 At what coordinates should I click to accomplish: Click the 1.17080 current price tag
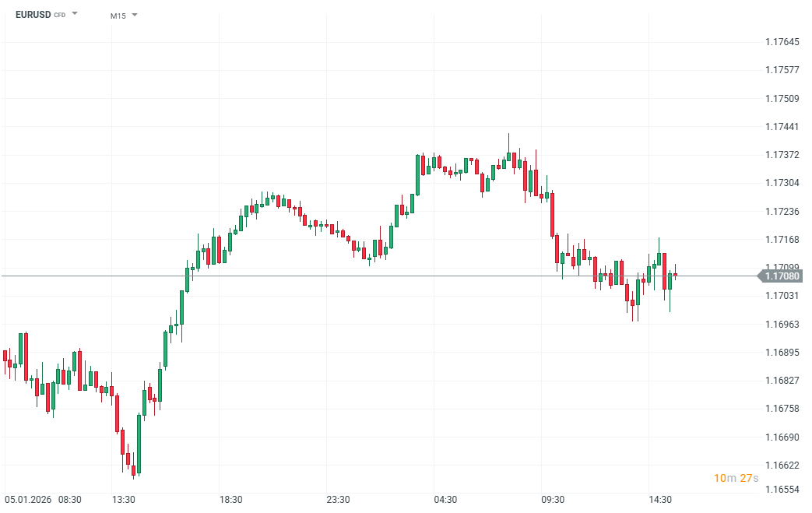(782, 276)
